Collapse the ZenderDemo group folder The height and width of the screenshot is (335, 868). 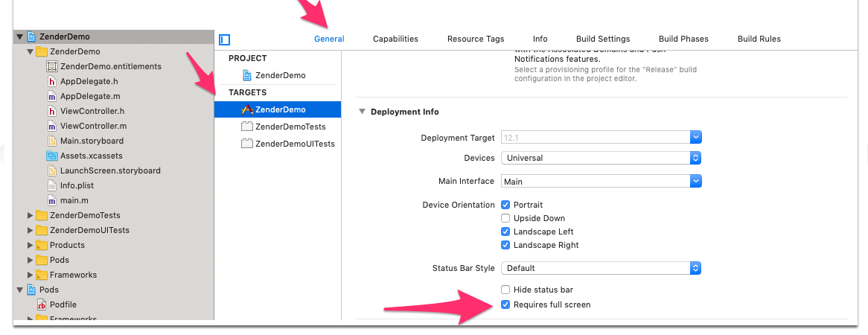[x=31, y=51]
